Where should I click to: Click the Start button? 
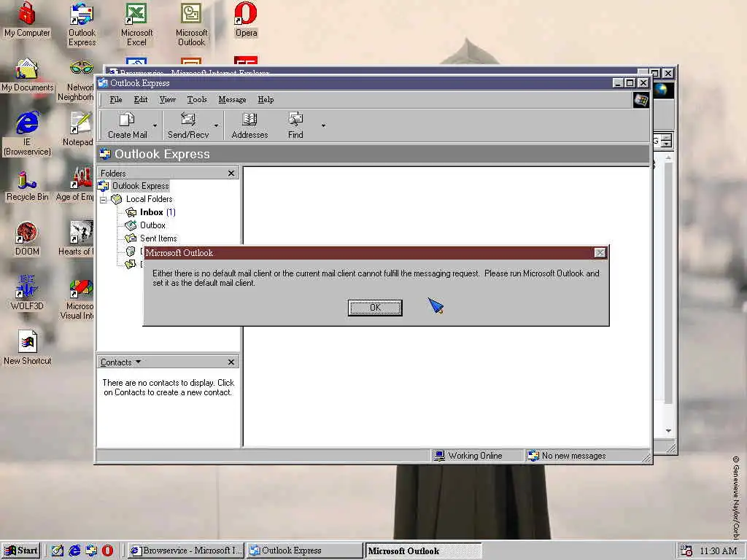click(21, 551)
